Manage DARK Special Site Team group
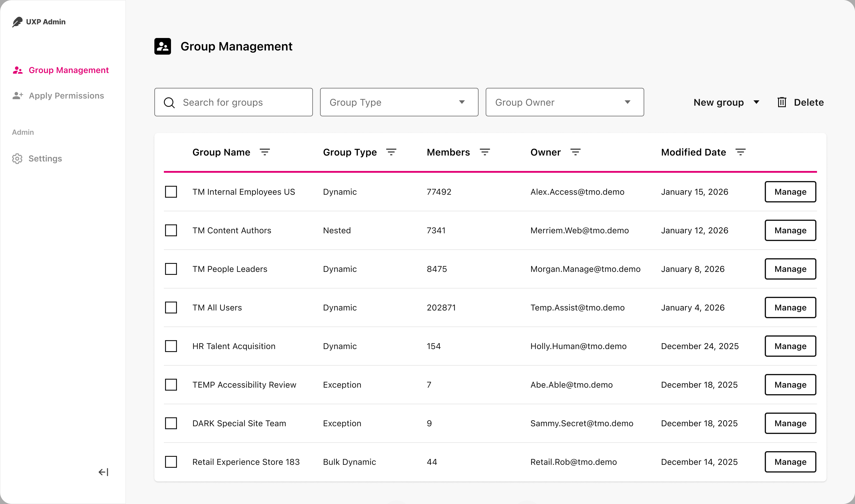Image resolution: width=855 pixels, height=504 pixels. coord(790,424)
